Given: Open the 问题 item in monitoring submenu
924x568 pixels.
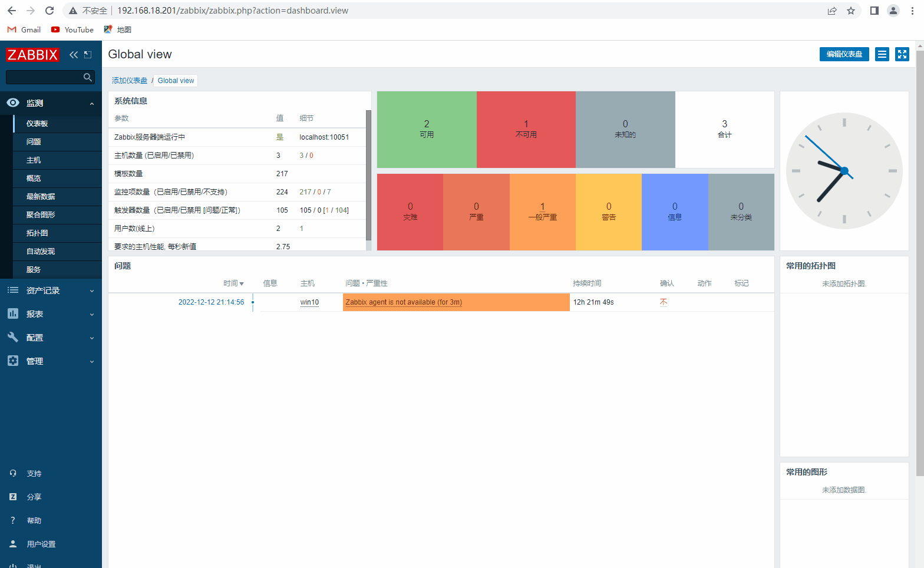Looking at the screenshot, I should (34, 142).
